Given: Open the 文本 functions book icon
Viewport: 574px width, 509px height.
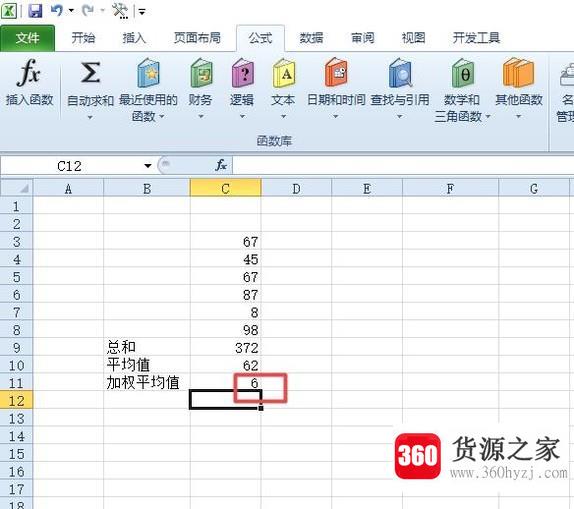Looking at the screenshot, I should [283, 73].
